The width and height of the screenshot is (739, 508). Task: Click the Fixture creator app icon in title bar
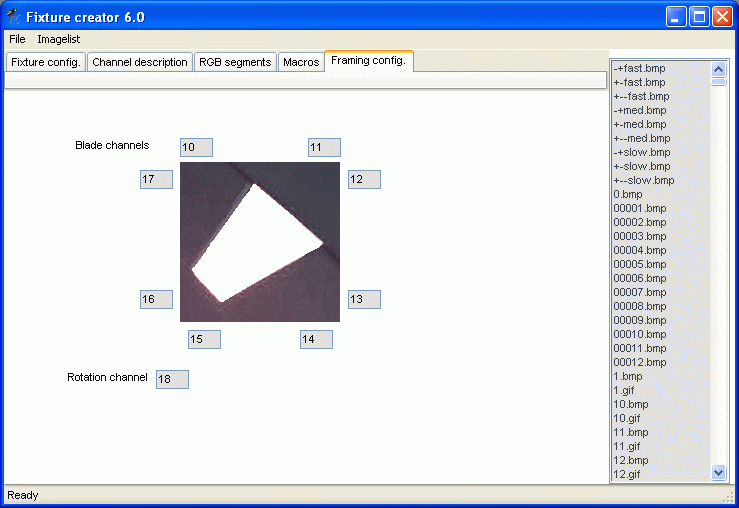pos(13,17)
